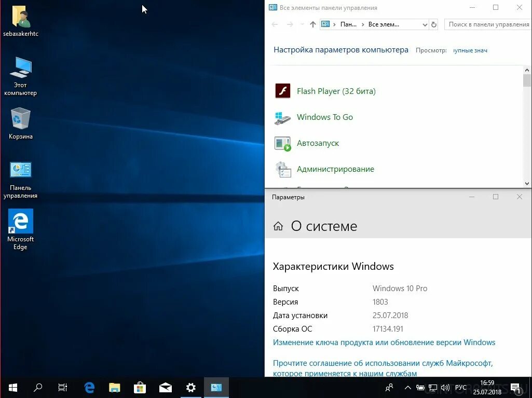Open Автозапуск icon in Control Panel
The height and width of the screenshot is (398, 532).
[x=283, y=143]
